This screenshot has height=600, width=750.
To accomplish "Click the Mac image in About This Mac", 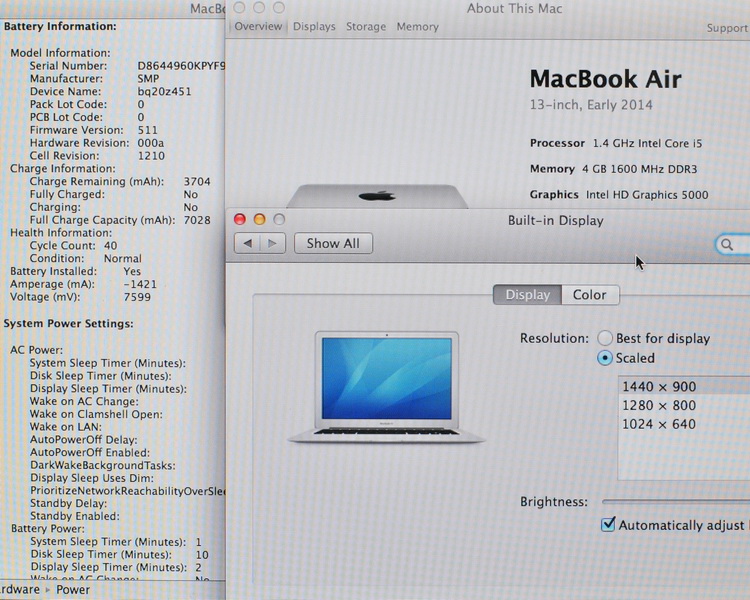I will [377, 196].
